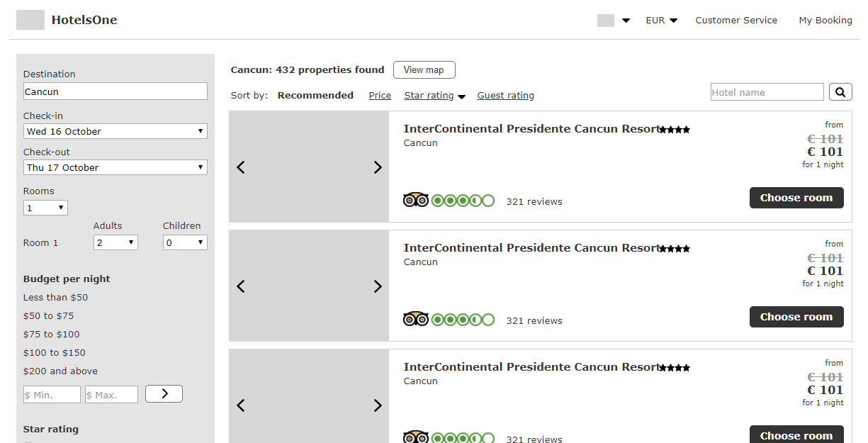Show previous photo of second hotel listing
868x443 pixels.
[241, 286]
